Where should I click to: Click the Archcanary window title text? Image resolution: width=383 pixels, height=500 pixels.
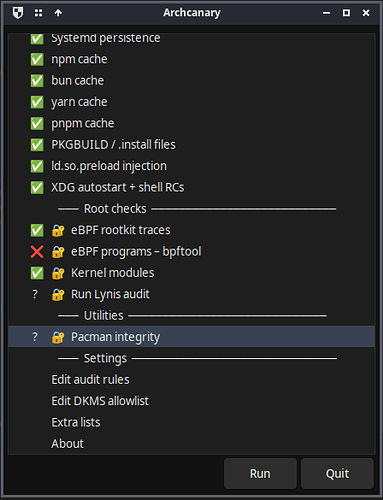(x=192, y=13)
